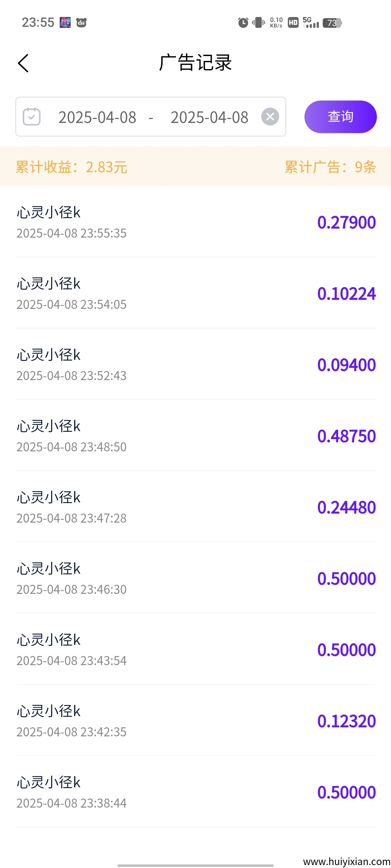The image size is (391, 868).
Task: Tap the vibrate mode status icon
Action: click(258, 23)
